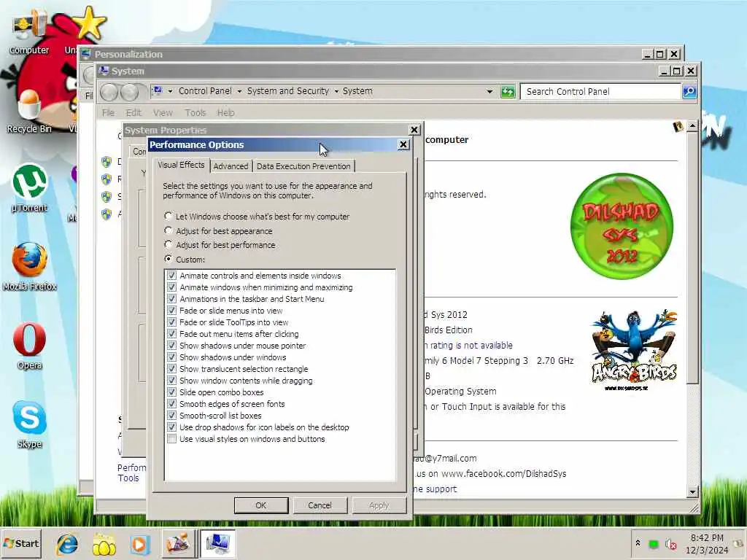Uncheck Use drop shadows for icon labels

[171, 427]
